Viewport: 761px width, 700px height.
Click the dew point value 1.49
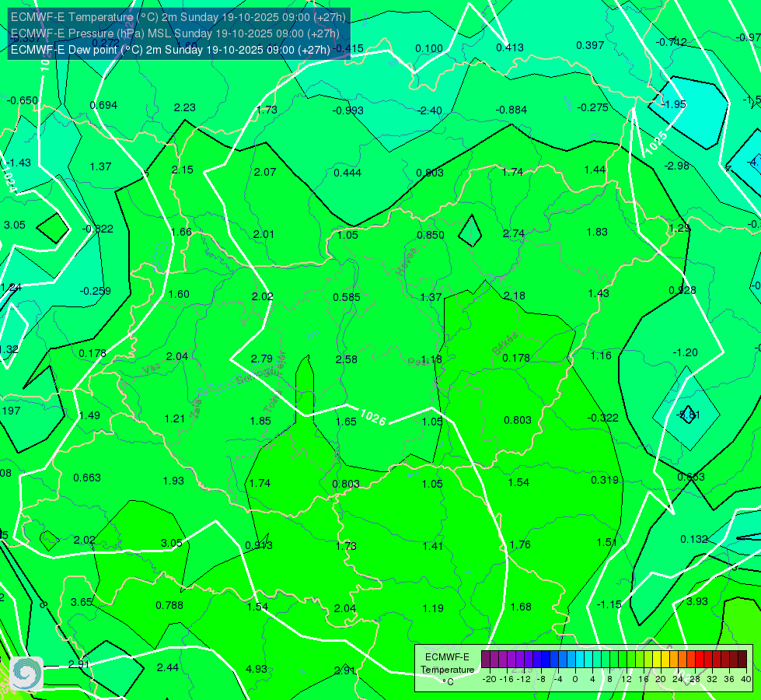tap(89, 415)
